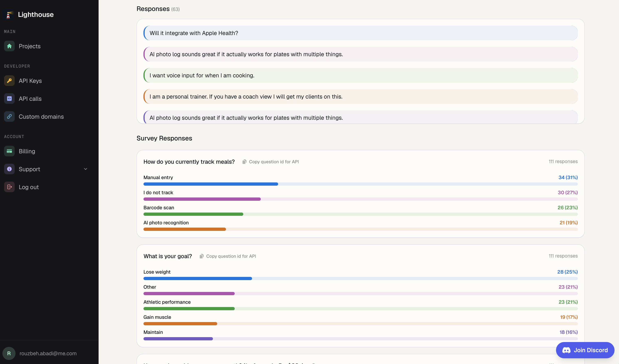Click the Lighthouse logo icon
This screenshot has width=619, height=364.
pyautogui.click(x=9, y=14)
